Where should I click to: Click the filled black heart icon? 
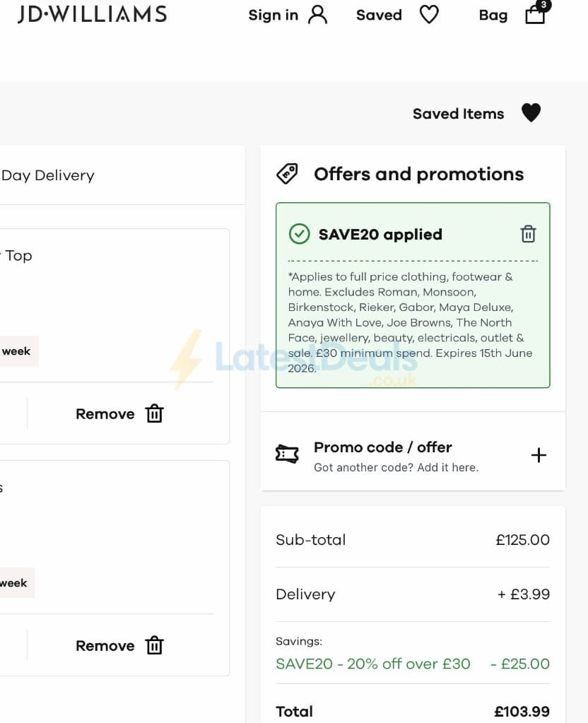click(531, 113)
